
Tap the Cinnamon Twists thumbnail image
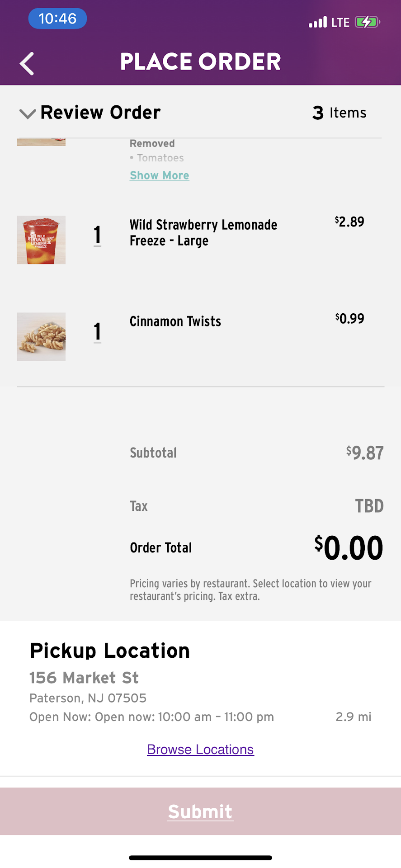[x=41, y=337]
